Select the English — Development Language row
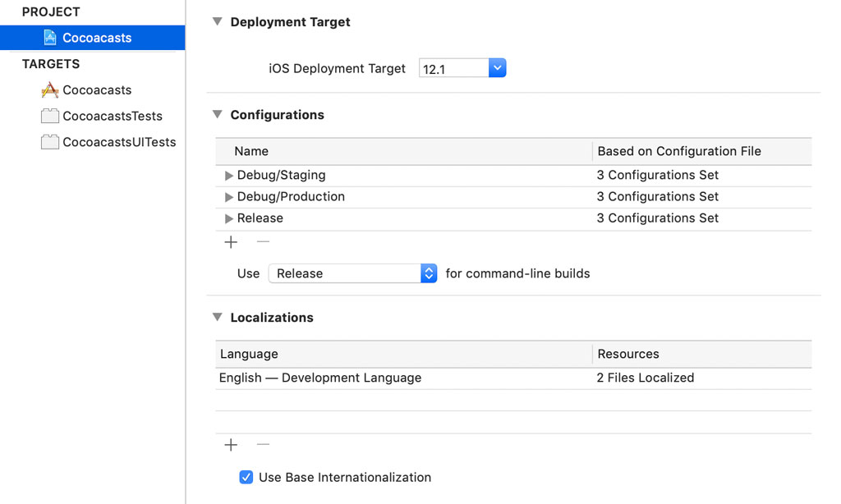 pyautogui.click(x=319, y=378)
